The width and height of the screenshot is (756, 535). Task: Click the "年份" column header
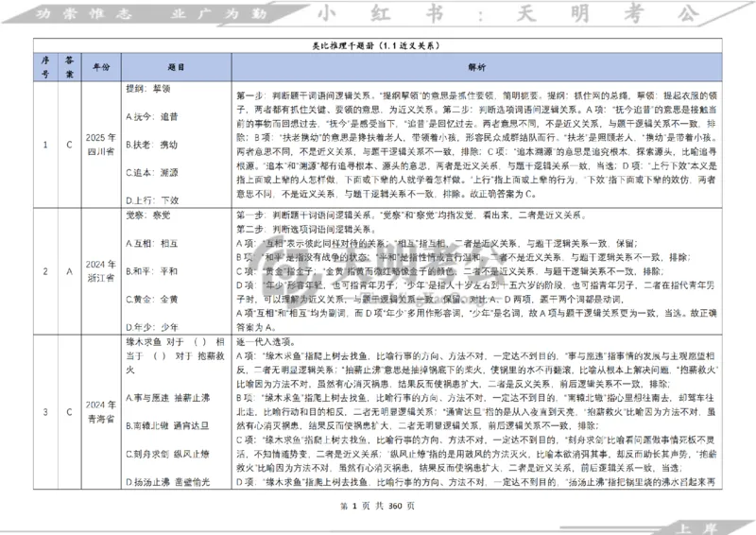pyautogui.click(x=101, y=67)
